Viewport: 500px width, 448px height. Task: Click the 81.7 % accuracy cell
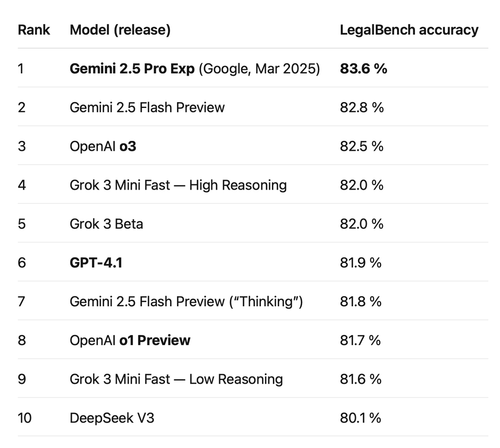pyautogui.click(x=360, y=340)
